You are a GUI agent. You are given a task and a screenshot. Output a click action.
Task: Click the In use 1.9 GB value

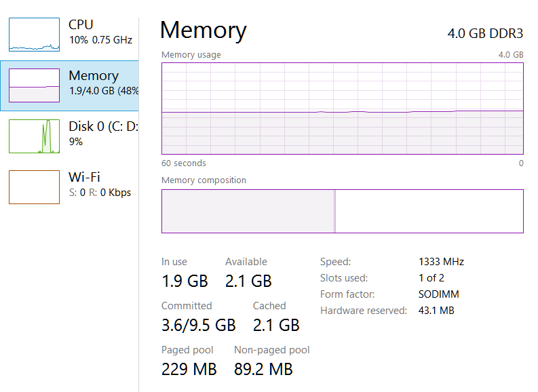click(x=185, y=281)
